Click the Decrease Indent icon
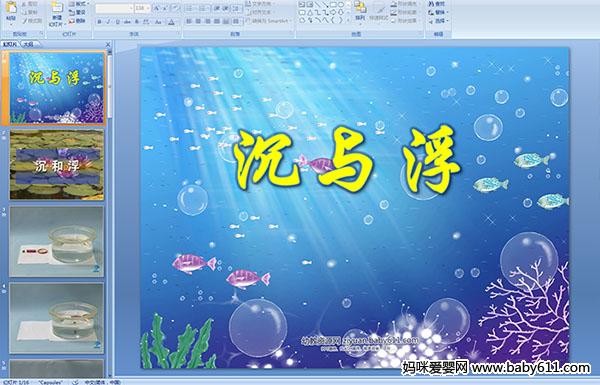 coord(217,8)
